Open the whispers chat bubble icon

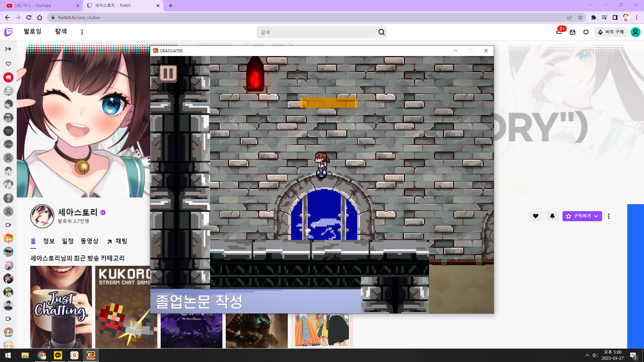[x=586, y=32]
